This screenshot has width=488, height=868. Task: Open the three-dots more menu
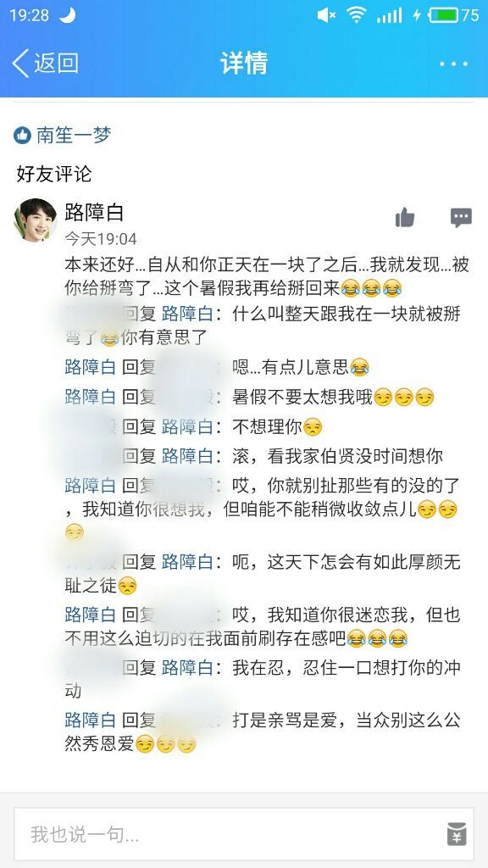tap(454, 64)
